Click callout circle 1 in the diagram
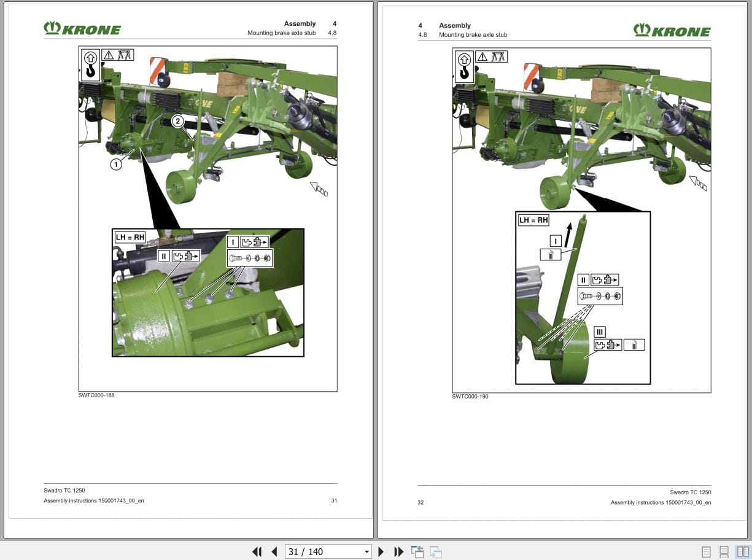The image size is (752, 560). (x=116, y=164)
